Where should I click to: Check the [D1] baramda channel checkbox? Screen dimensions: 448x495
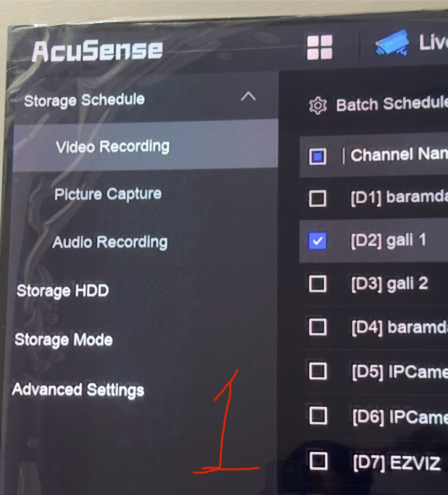point(317,199)
